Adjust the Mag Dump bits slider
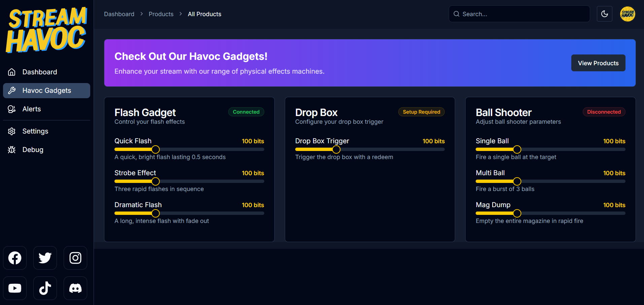Viewport: 644px width, 305px height. click(x=550, y=213)
